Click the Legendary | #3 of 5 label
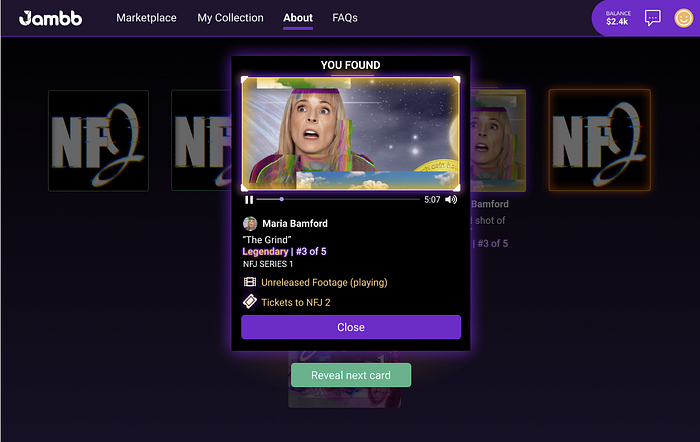700x442 pixels. (x=284, y=251)
